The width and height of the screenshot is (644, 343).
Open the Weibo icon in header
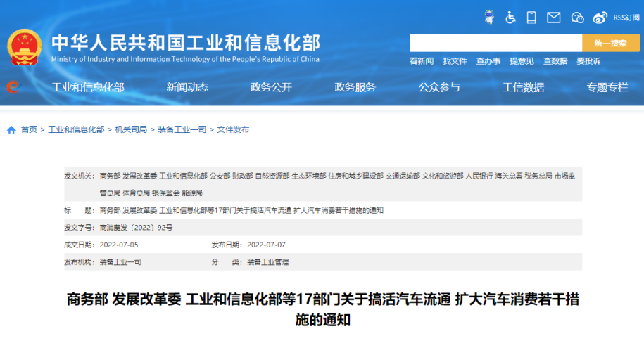coord(600,18)
